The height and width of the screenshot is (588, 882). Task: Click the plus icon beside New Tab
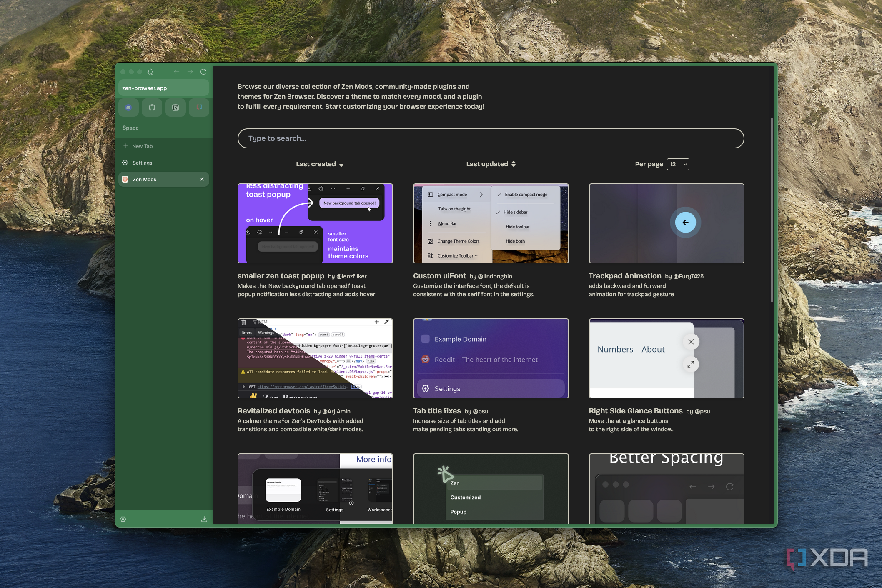pos(126,146)
